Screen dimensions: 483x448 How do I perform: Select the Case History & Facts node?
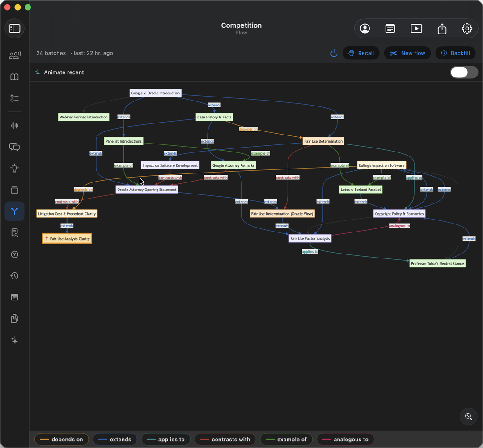[x=214, y=117]
